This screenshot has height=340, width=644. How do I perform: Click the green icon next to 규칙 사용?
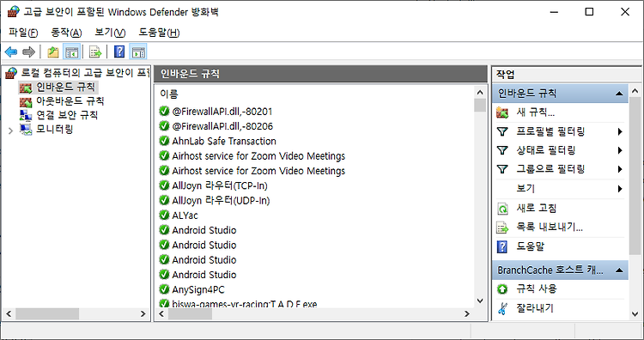tap(502, 289)
